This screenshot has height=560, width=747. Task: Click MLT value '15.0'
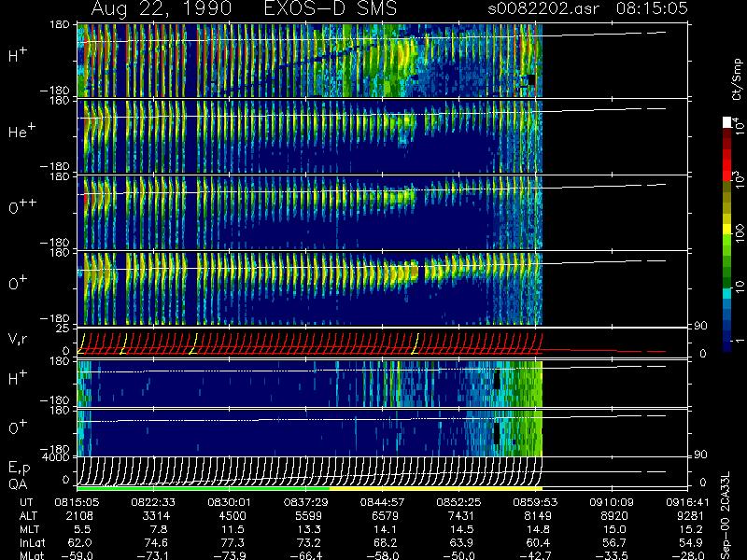tap(615, 529)
